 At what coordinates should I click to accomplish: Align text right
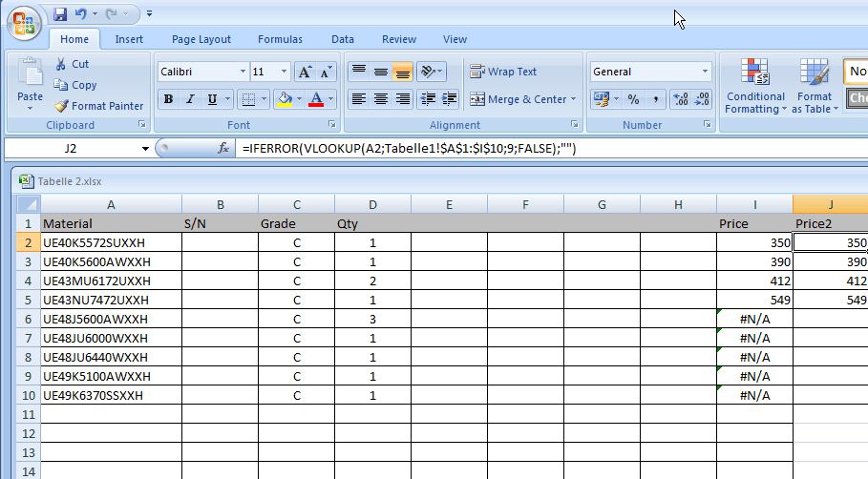coord(402,99)
